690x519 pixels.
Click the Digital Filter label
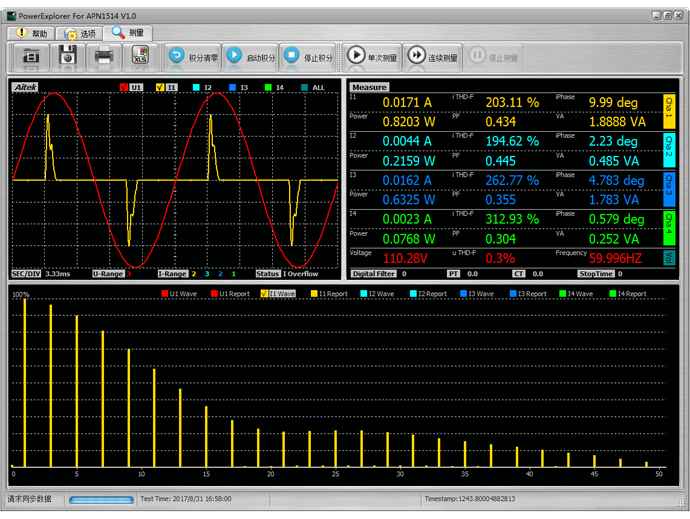pos(375,273)
